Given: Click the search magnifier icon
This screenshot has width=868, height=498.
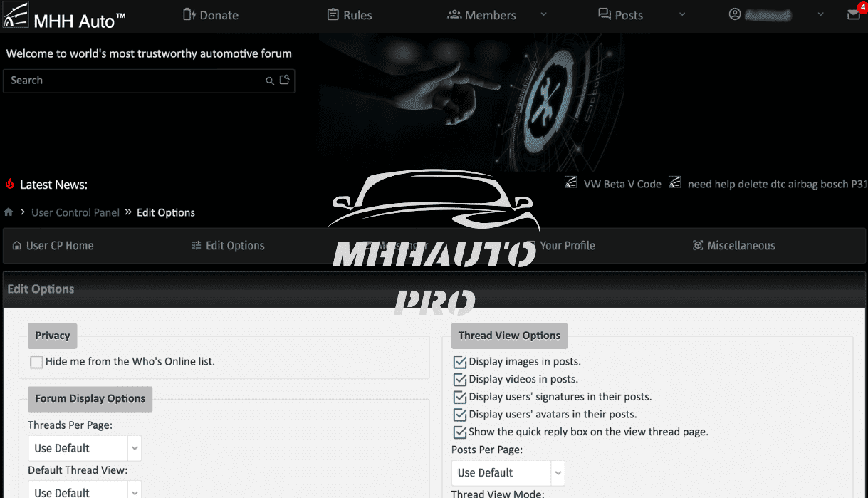Looking at the screenshot, I should [x=270, y=81].
